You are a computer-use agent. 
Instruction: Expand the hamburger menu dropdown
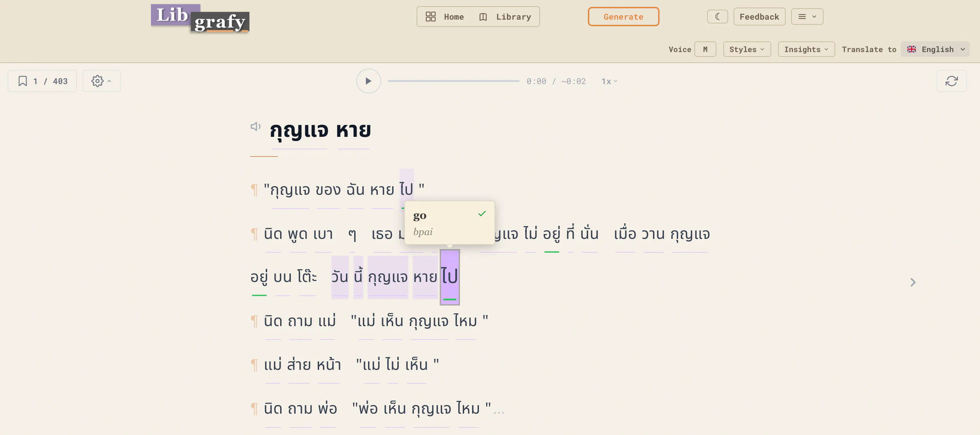click(807, 17)
